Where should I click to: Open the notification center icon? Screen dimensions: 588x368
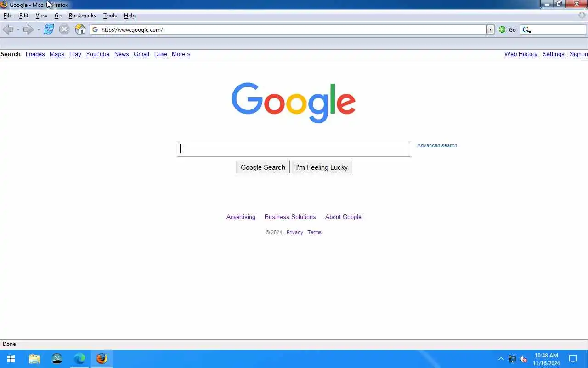click(573, 359)
